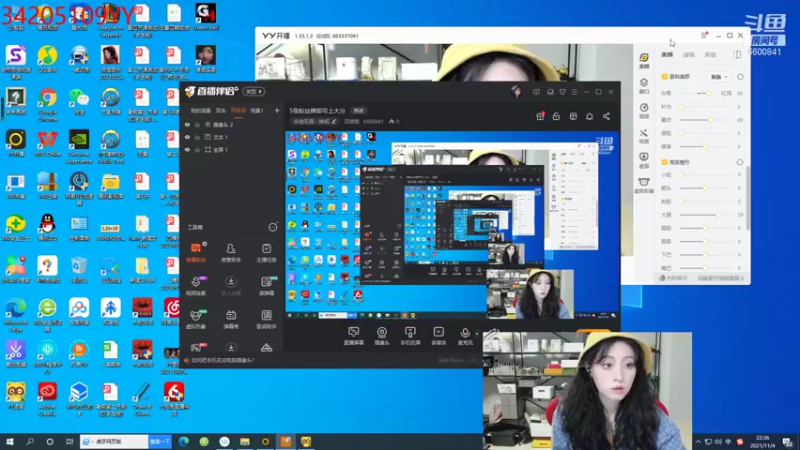Screen dimensions: 800x450
Task: Expand the mode pill next to 直播伴侣 logo
Action: coord(254,91)
